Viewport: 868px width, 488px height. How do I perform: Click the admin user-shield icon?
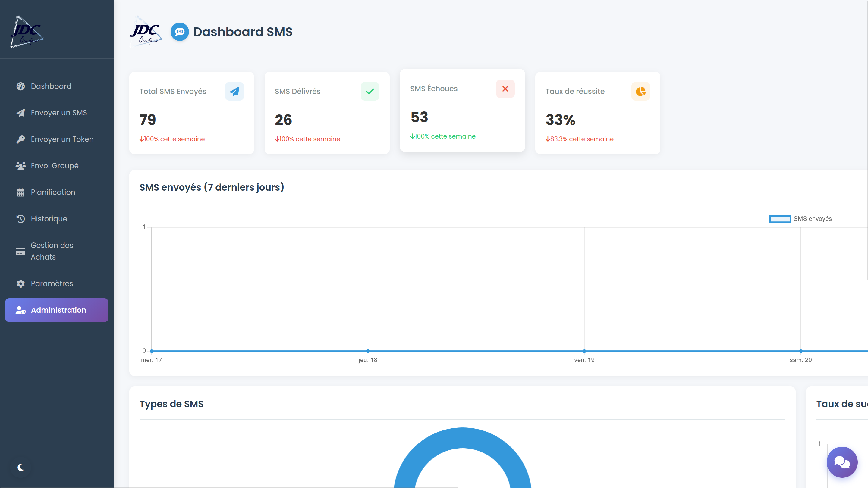pos(20,310)
